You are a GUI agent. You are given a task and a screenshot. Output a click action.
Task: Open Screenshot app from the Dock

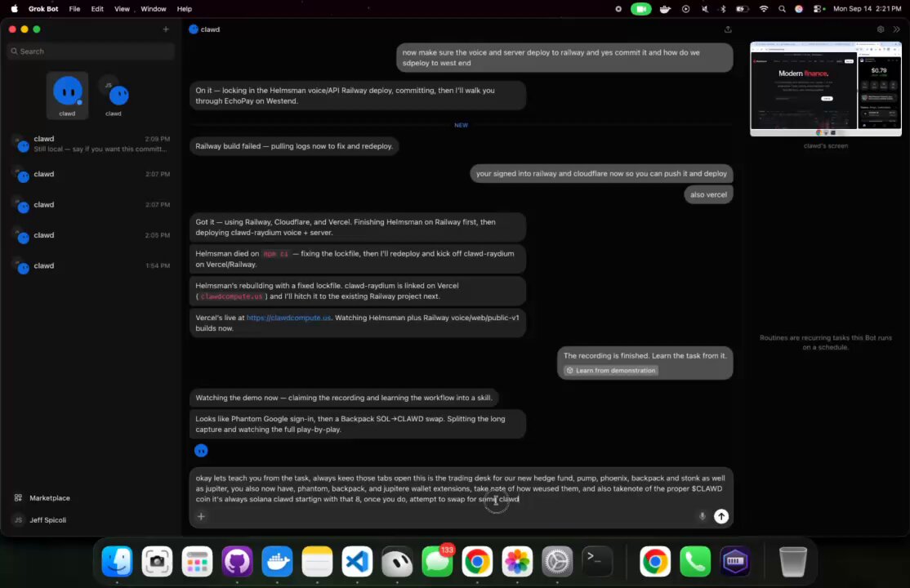pyautogui.click(x=158, y=561)
